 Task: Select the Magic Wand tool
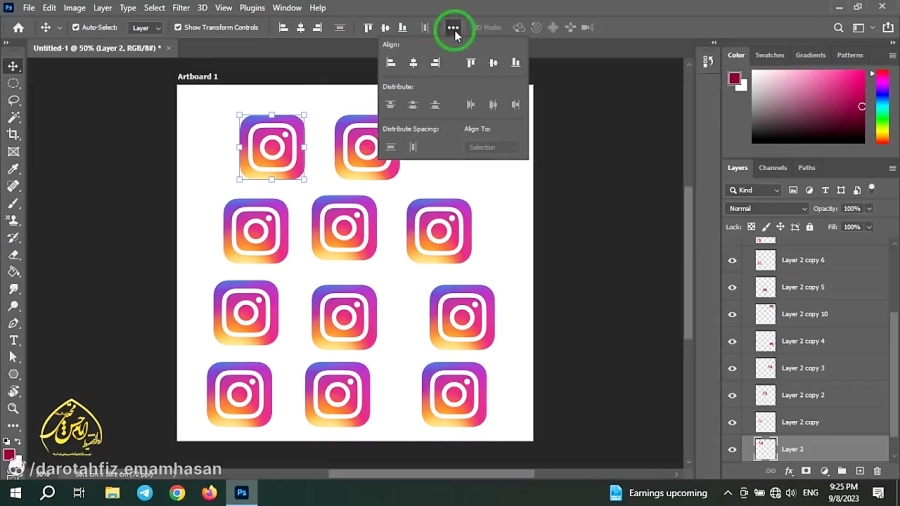coord(13,118)
